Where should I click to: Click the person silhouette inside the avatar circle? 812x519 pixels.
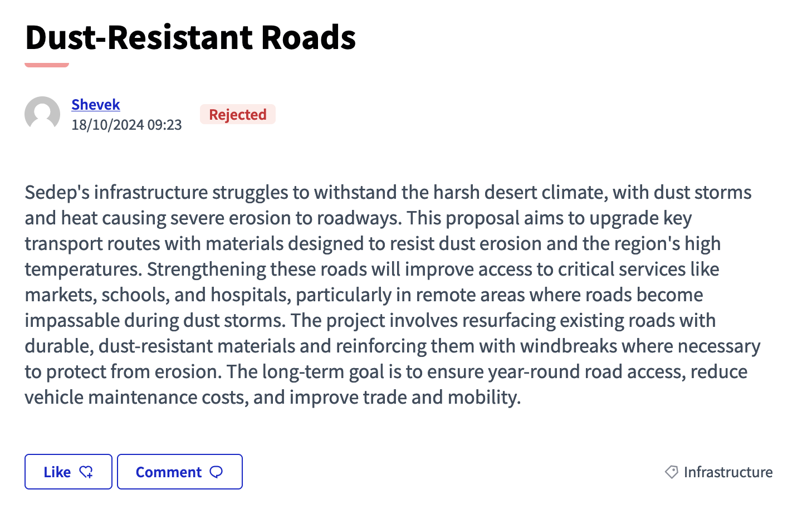42,114
